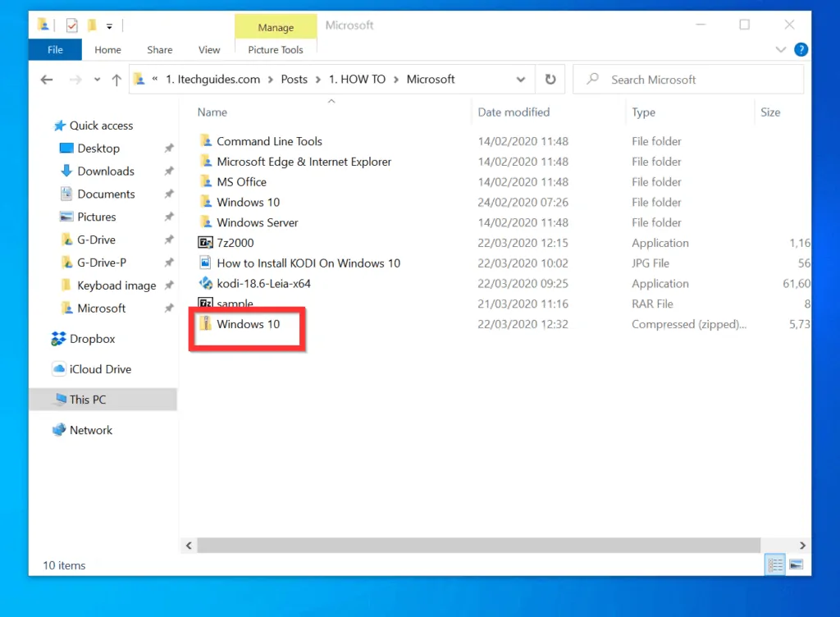Switch to details view layout
The width and height of the screenshot is (840, 617).
point(775,564)
